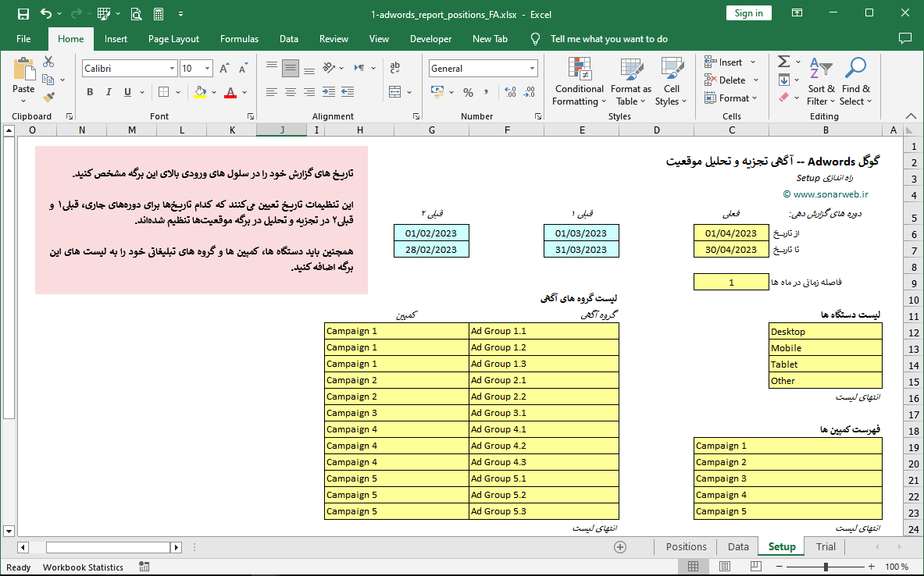
Task: Open Find & Select magnifier
Action: coord(855,80)
